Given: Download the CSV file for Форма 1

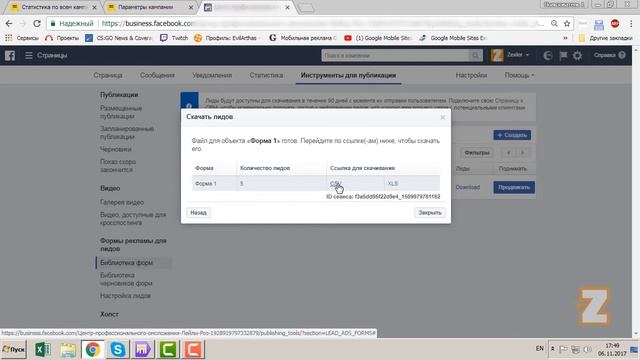Looking at the screenshot, I should [335, 184].
